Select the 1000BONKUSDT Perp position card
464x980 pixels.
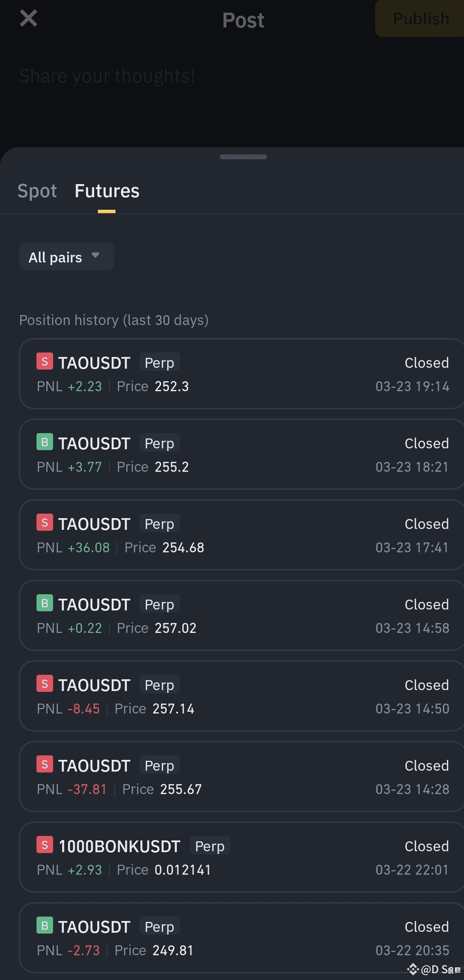click(x=242, y=857)
